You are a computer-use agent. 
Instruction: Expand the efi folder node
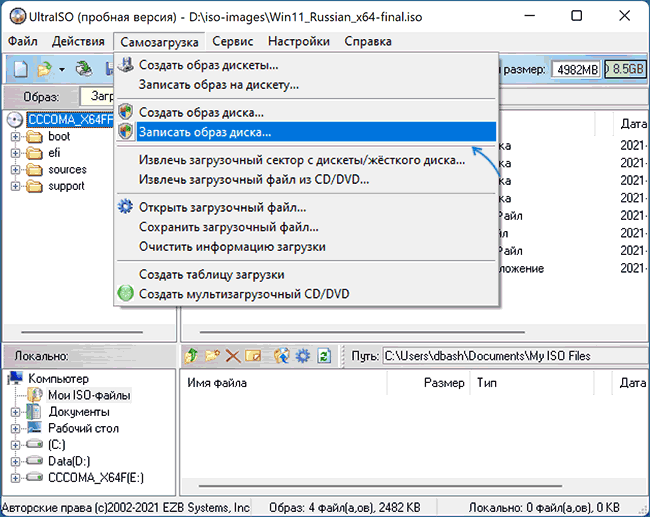[15, 153]
